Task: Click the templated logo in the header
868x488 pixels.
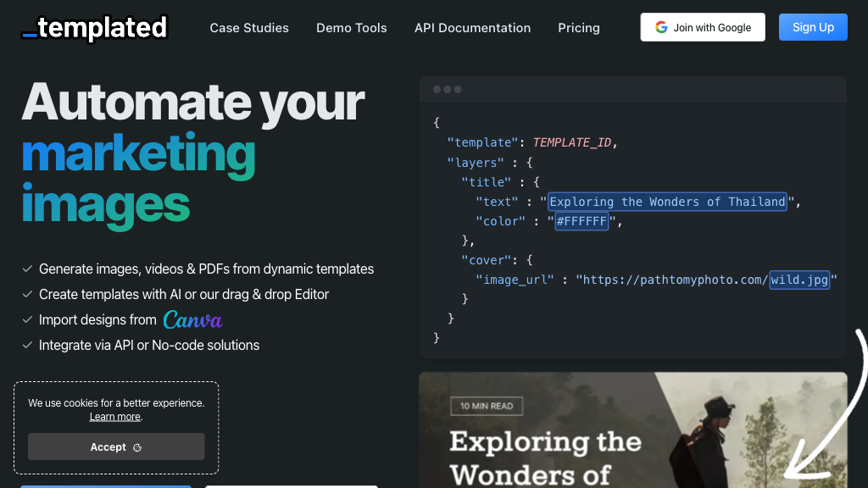Action: coord(94,28)
